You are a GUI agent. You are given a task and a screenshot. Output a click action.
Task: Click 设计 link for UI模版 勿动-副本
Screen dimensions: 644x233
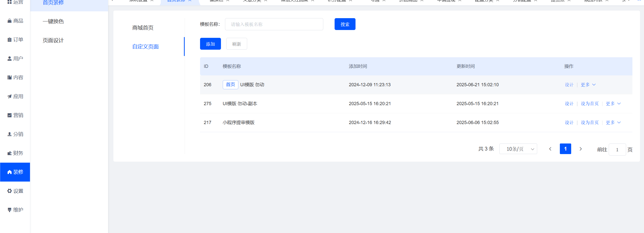[569, 104]
